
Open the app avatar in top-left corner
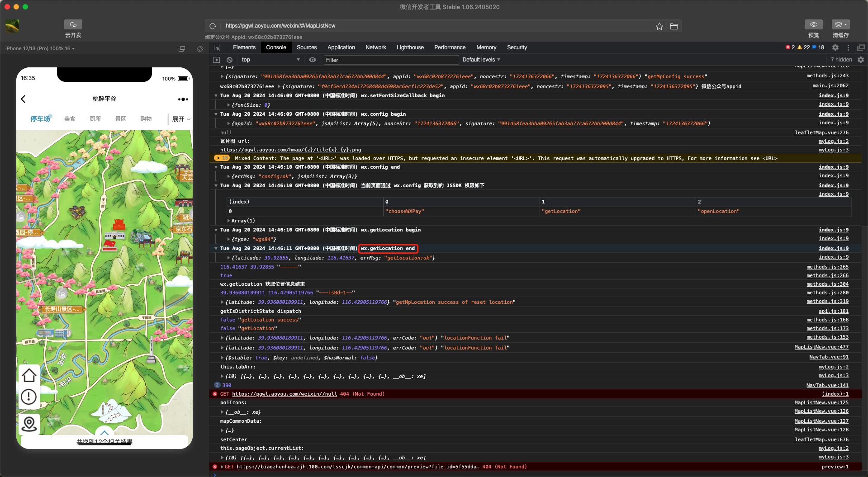(x=12, y=26)
